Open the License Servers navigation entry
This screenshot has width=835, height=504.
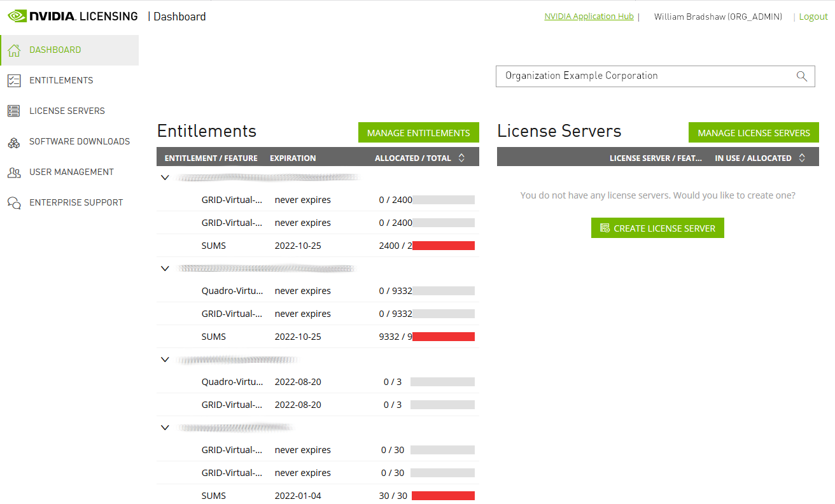(67, 111)
